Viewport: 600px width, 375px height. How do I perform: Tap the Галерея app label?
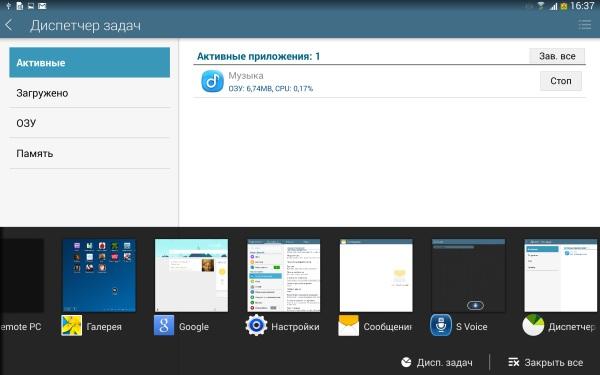pos(104,326)
